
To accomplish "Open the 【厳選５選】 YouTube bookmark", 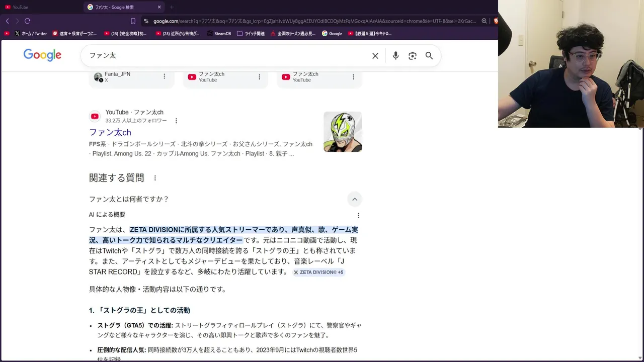I will [370, 34].
